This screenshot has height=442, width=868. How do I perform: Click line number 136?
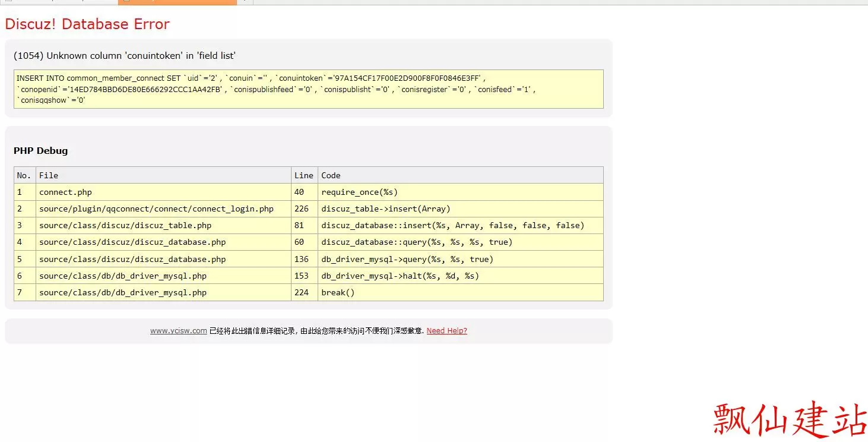point(305,259)
